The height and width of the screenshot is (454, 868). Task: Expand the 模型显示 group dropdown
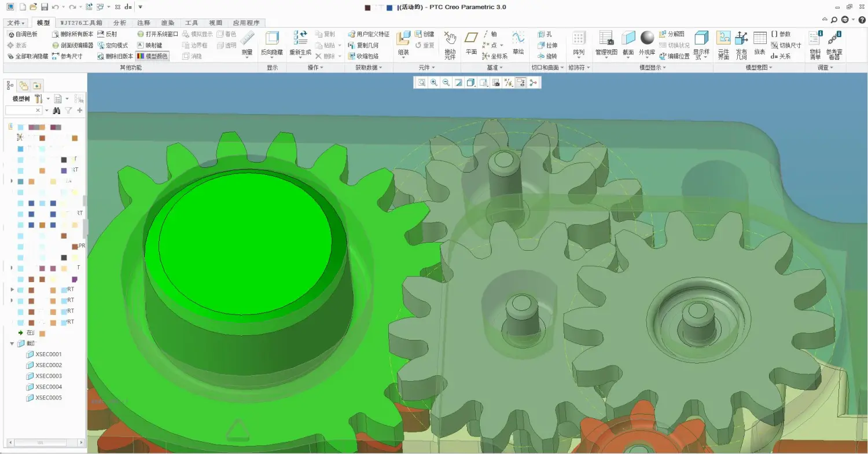pos(653,68)
